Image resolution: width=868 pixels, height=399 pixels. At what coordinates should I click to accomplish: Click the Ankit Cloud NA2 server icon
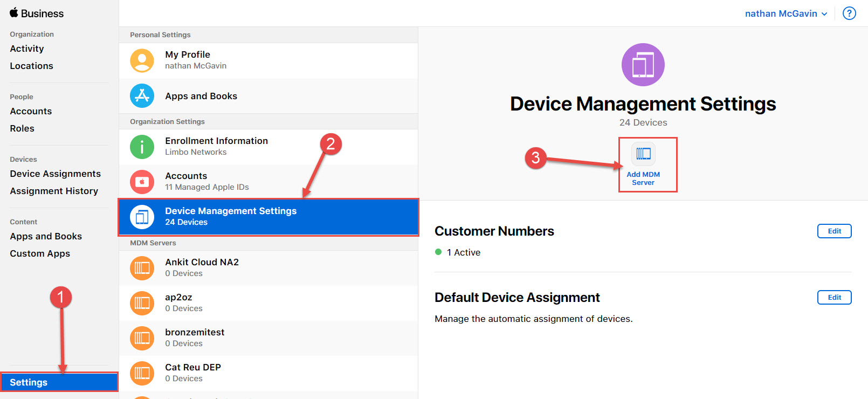pyautogui.click(x=142, y=268)
